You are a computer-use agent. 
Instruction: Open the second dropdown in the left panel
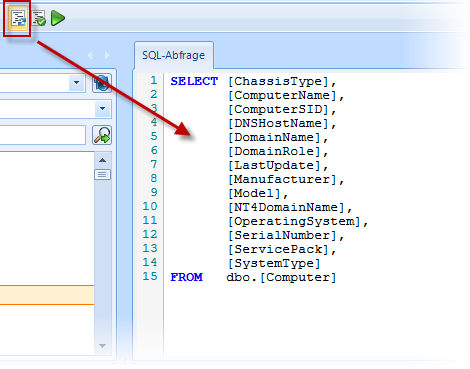[x=102, y=109]
